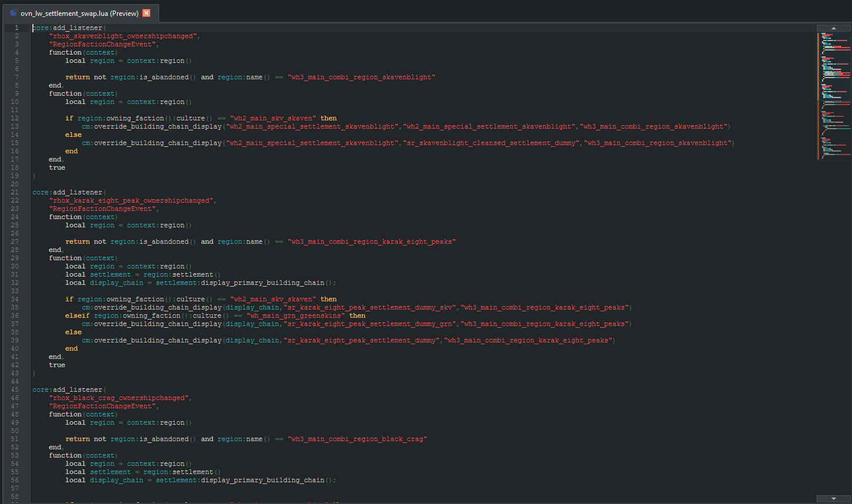Click "sr_karak_eight_peak_settlement_dummy_skv" string
852x504 pixels.
pos(370,307)
